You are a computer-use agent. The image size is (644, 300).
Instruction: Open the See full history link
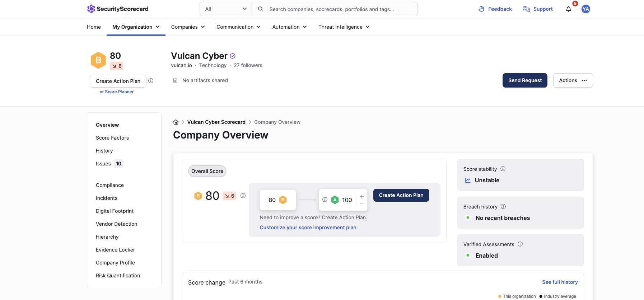[560, 282]
